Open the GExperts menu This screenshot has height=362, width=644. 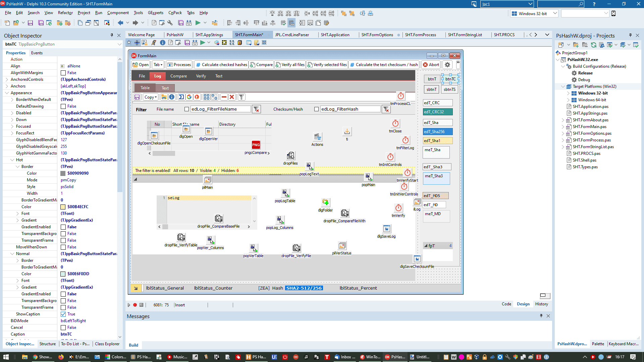[x=155, y=13]
